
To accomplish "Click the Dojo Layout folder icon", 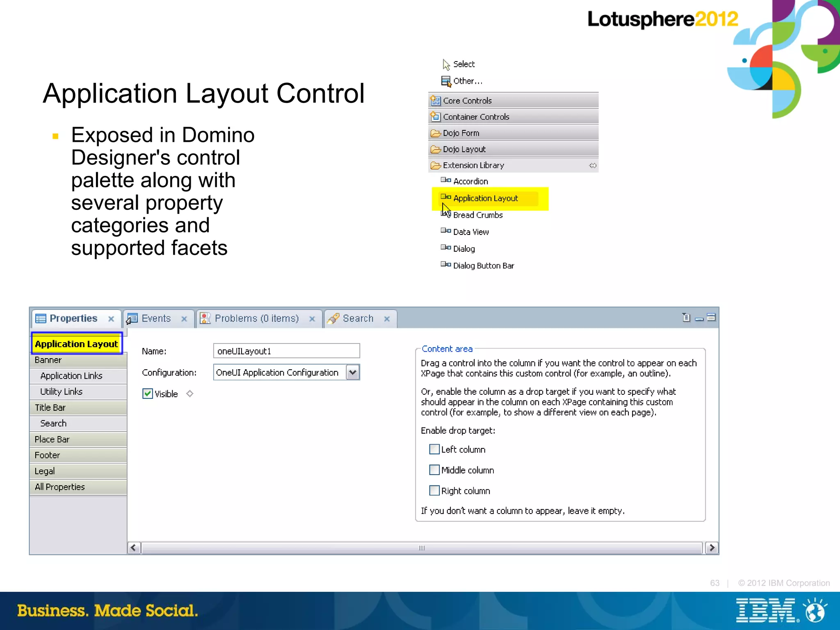I will [x=436, y=150].
